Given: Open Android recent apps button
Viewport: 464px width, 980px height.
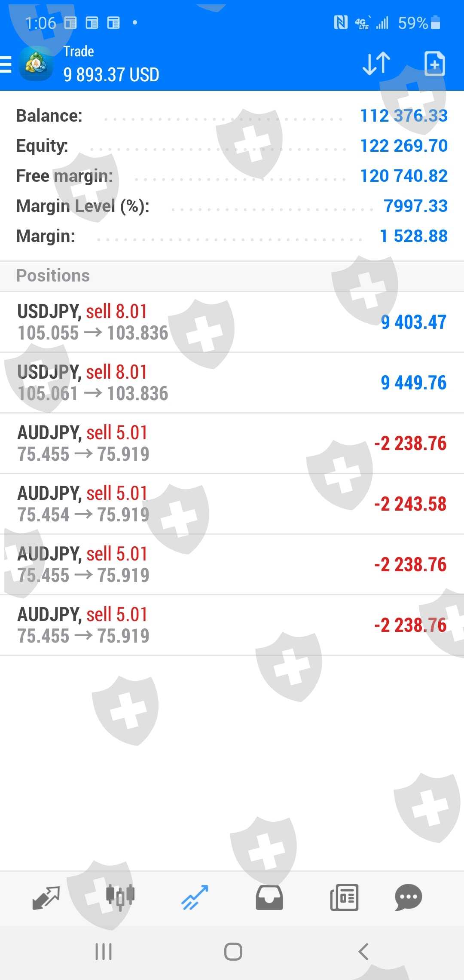Looking at the screenshot, I should (104, 952).
